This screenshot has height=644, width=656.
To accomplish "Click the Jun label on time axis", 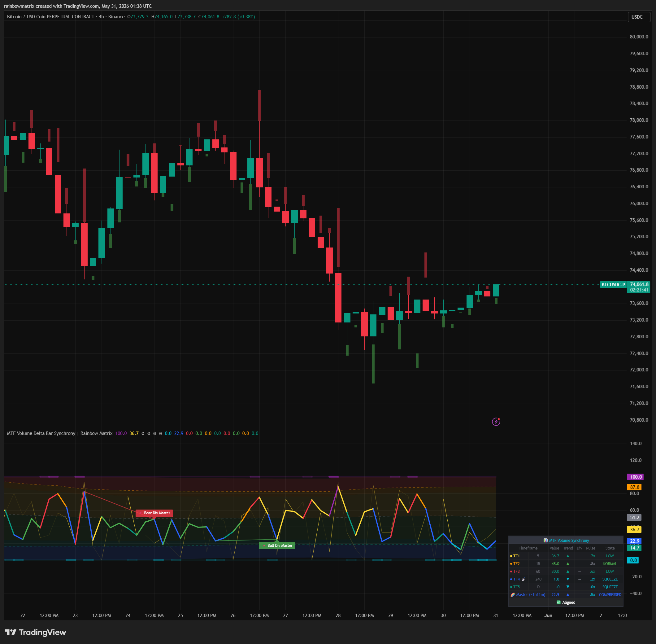I will click(548, 615).
